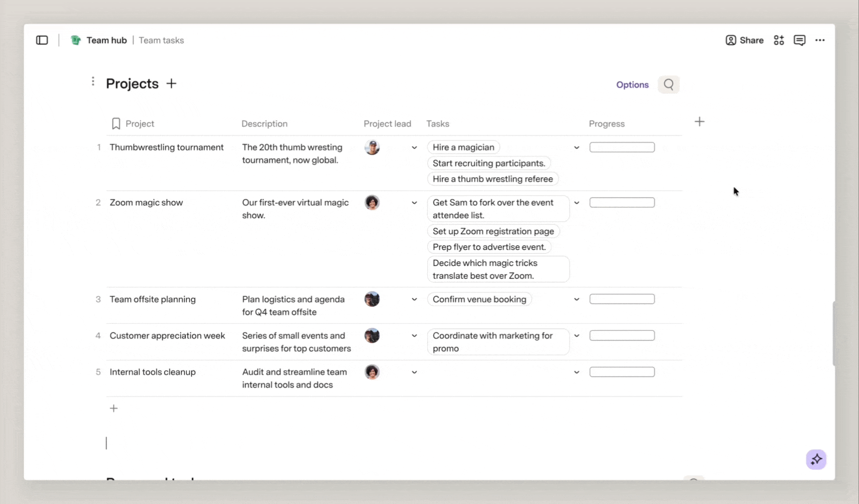This screenshot has height=504, width=859.
Task: Click progress bar for Internal tools cleanup
Action: (x=622, y=372)
